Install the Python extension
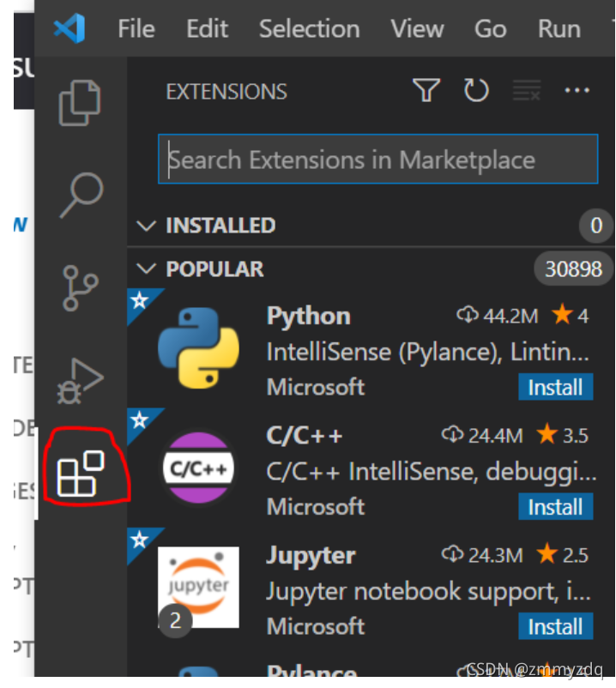Image resolution: width=616 pixels, height=688 pixels. point(555,387)
